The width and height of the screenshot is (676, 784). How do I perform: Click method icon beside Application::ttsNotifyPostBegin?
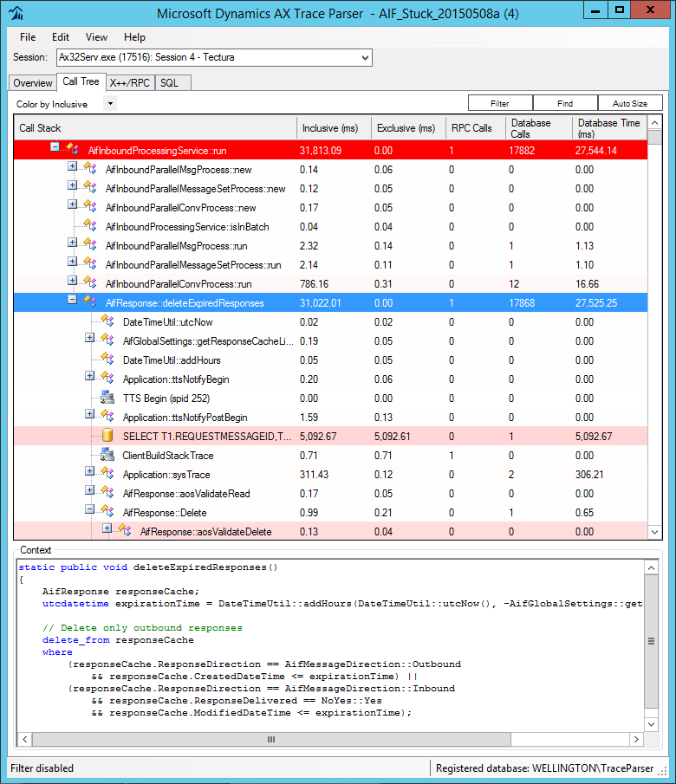coord(107,416)
